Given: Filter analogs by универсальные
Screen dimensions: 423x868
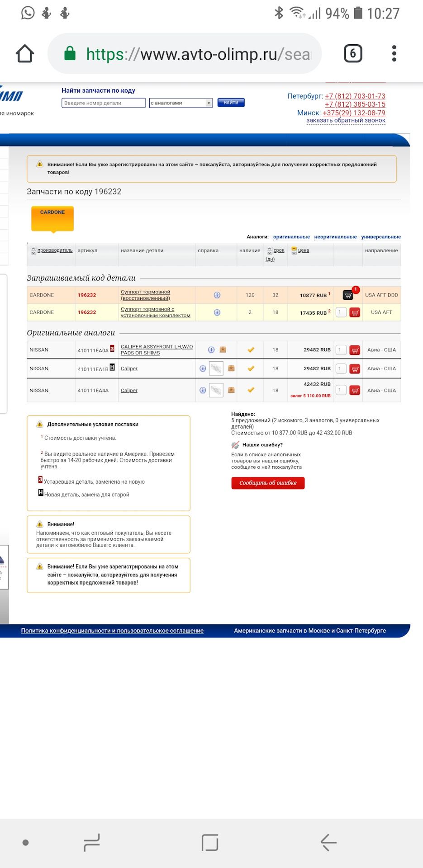Looking at the screenshot, I should click(381, 237).
